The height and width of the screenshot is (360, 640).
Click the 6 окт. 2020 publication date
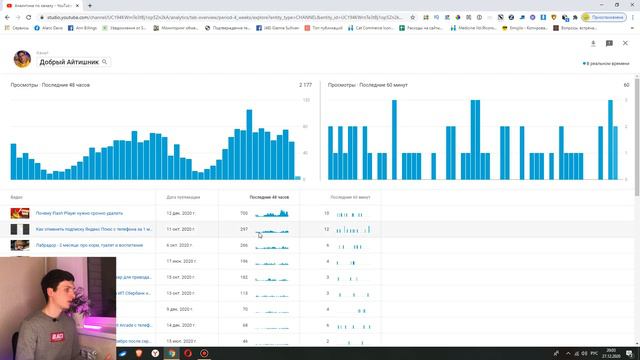pyautogui.click(x=179, y=245)
